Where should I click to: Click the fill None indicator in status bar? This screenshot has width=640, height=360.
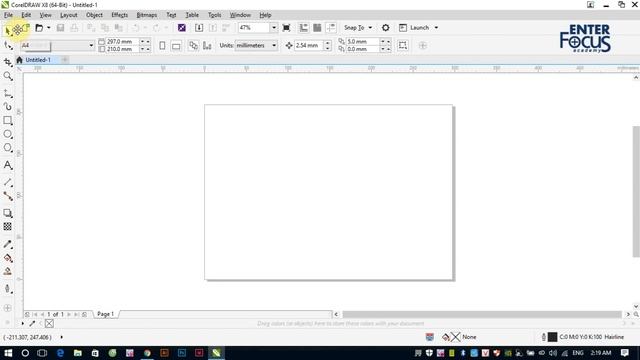pyautogui.click(x=461, y=337)
